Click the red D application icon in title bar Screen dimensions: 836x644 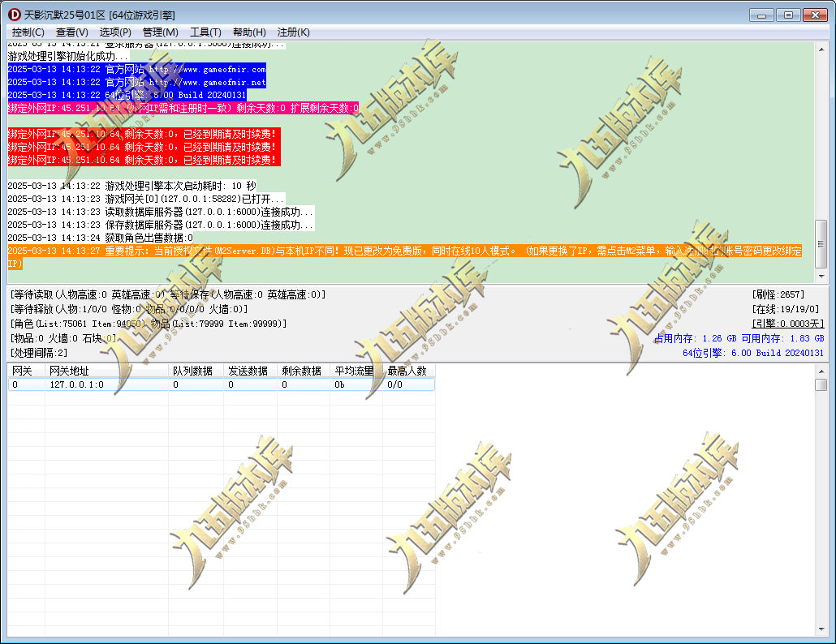coord(15,15)
